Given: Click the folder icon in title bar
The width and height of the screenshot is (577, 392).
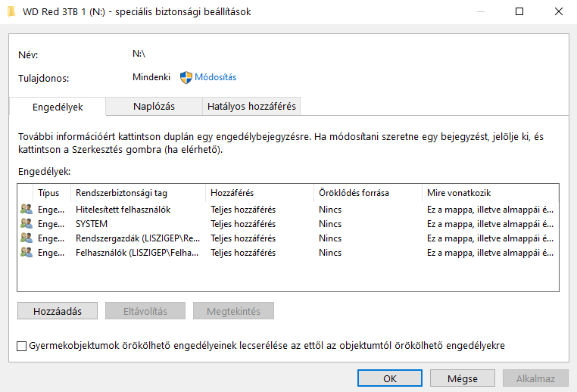Looking at the screenshot, I should pos(11,11).
